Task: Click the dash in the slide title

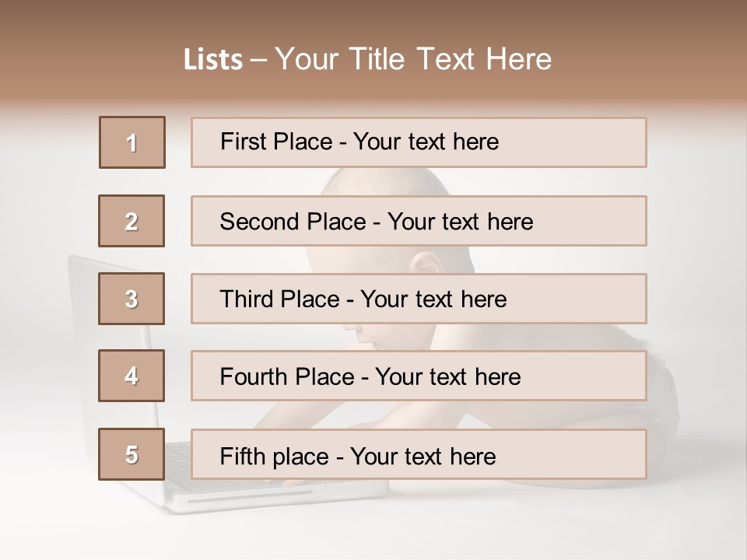Action: (258, 59)
